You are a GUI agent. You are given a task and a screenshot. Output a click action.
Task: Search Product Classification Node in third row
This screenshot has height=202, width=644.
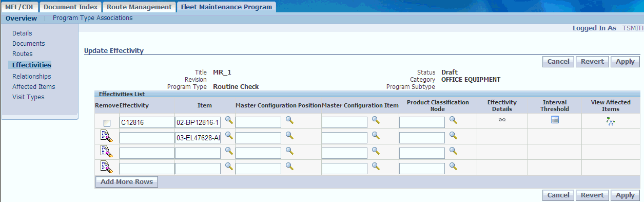tap(453, 151)
